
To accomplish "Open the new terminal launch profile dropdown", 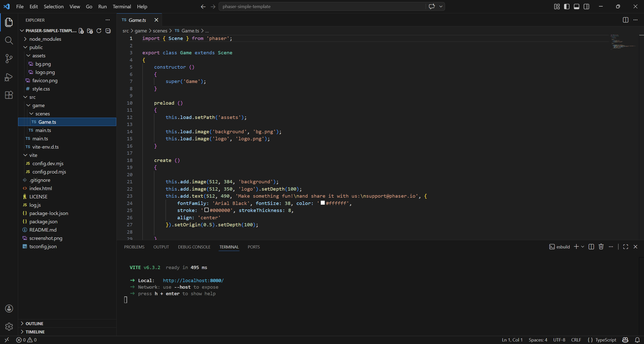I will (583, 247).
